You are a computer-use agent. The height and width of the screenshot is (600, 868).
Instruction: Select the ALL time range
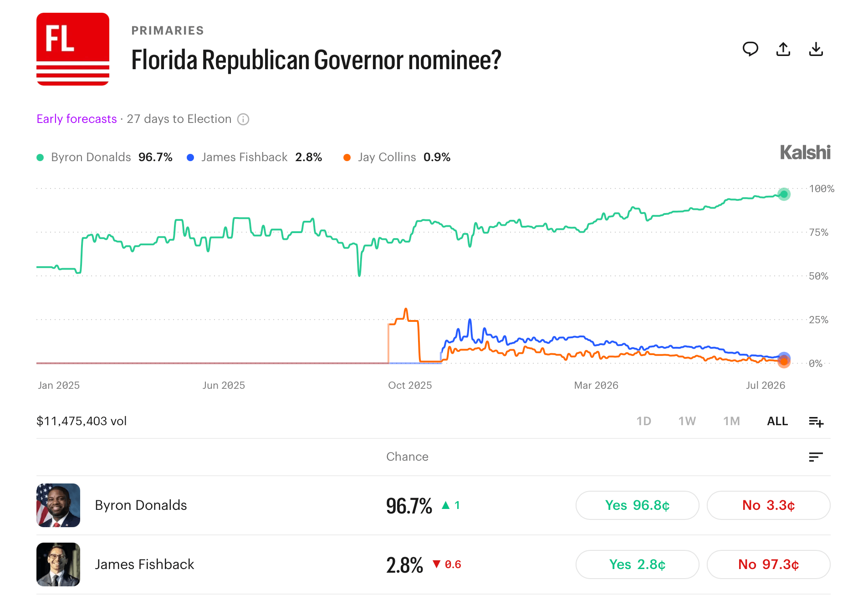(x=777, y=421)
